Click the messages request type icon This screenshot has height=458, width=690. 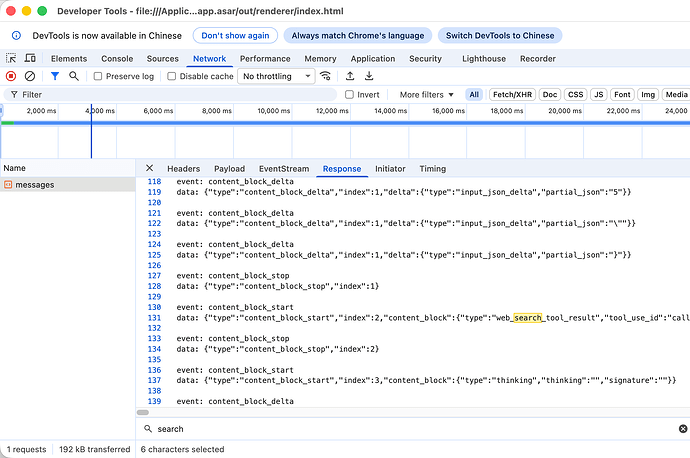coord(8,185)
